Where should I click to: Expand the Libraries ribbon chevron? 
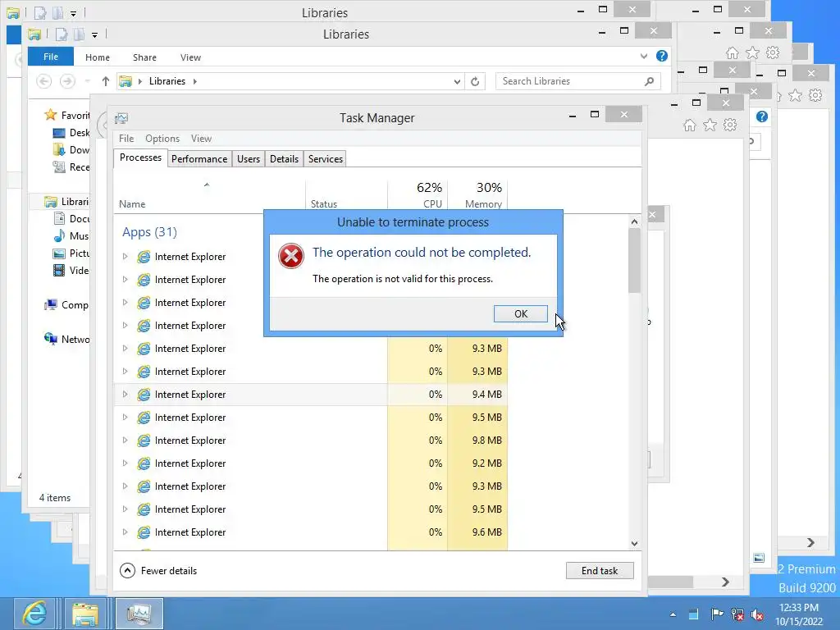point(644,57)
